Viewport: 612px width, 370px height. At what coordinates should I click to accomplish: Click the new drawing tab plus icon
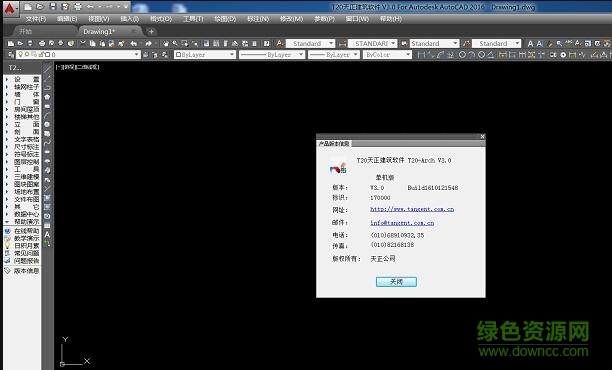click(x=151, y=32)
